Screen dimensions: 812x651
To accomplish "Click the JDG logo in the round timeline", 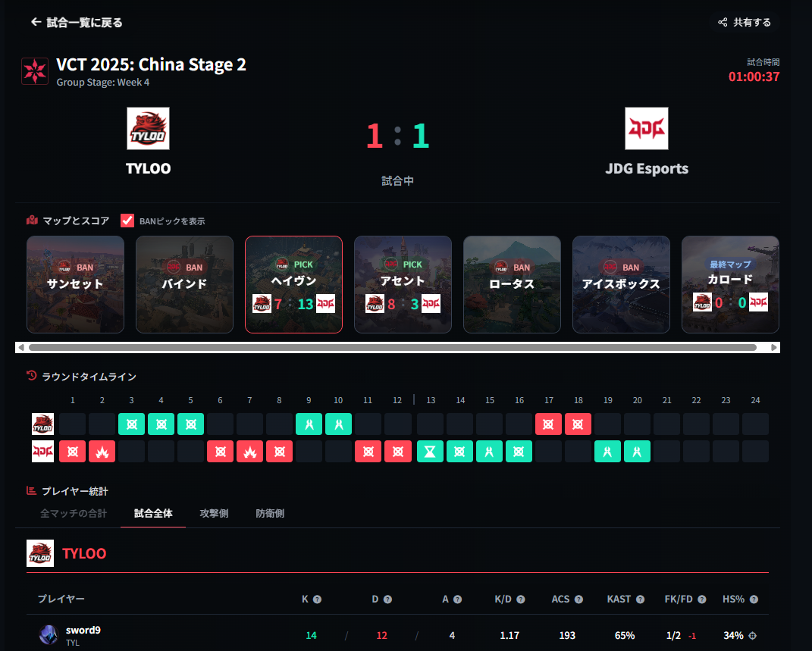I will (x=42, y=451).
